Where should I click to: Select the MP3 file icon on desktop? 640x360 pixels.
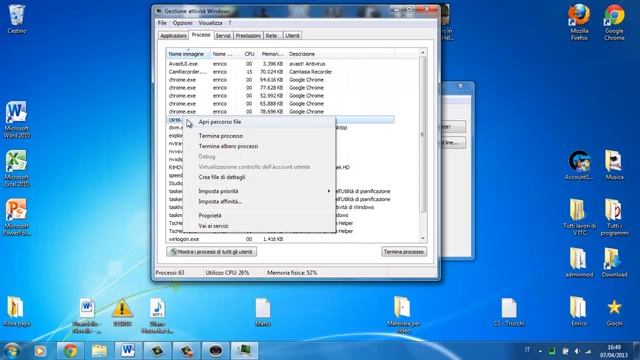pyautogui.click(x=157, y=315)
